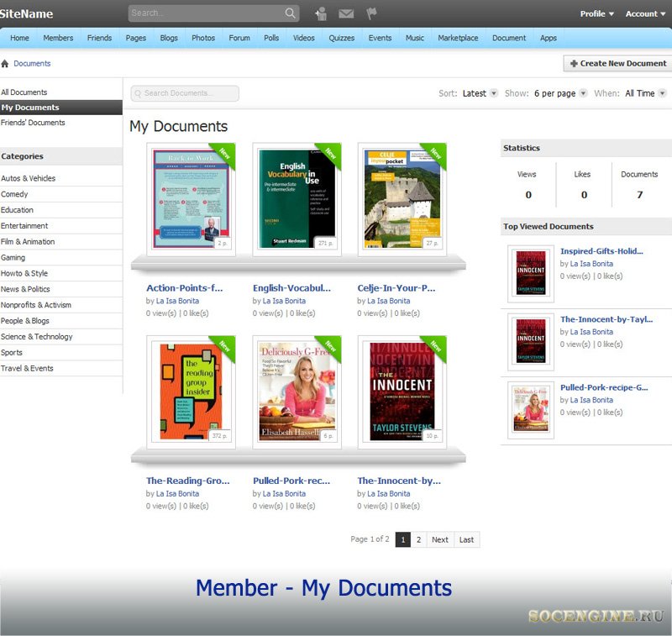Choose the Entertainment category

click(x=24, y=226)
